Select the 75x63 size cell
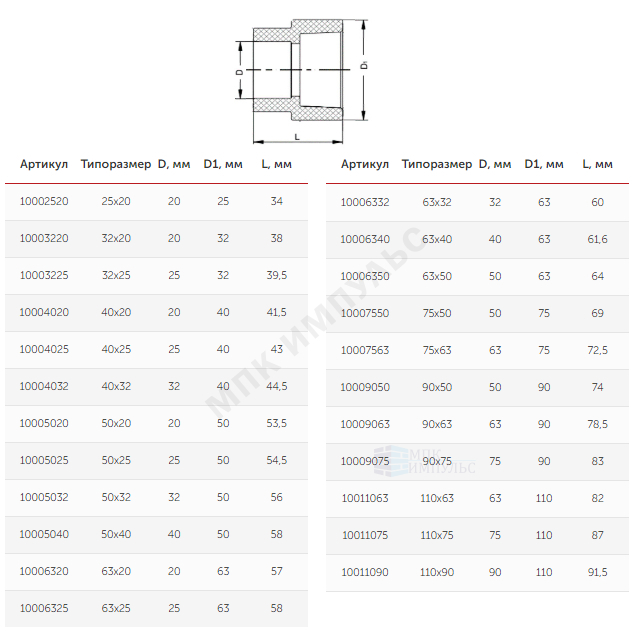This screenshot has width=642, height=642. coord(437,350)
